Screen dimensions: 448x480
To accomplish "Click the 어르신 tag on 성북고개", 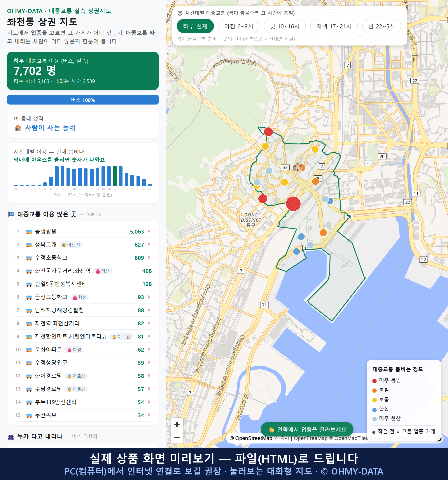I will 71,245.
